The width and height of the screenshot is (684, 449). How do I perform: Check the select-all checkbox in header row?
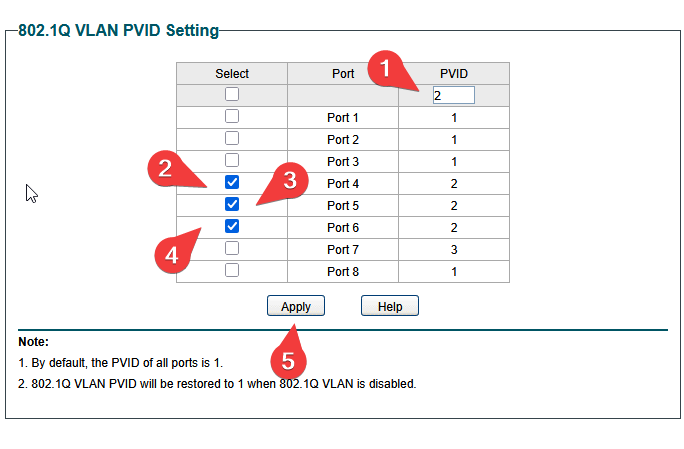232,94
